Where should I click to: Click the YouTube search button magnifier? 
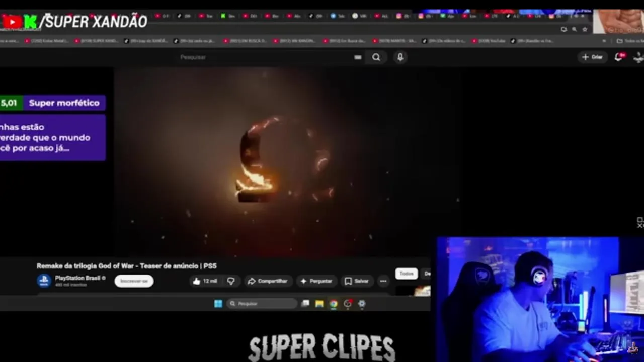tap(376, 57)
